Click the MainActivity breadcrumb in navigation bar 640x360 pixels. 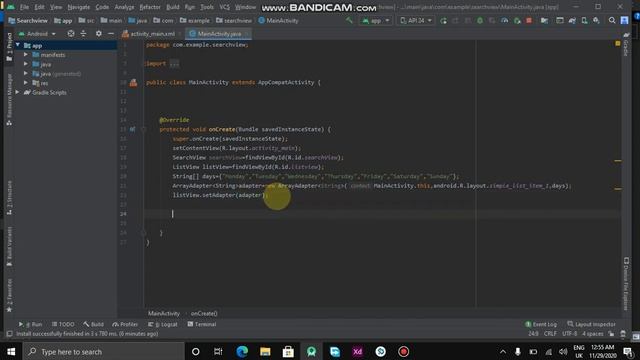pyautogui.click(x=278, y=20)
